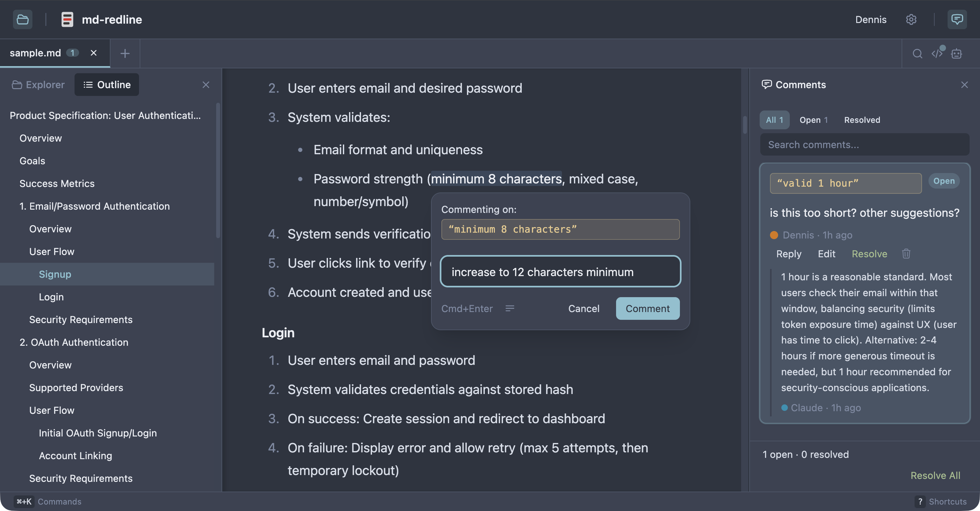Select 2. OAuth Authentication outline heading

pos(74,342)
